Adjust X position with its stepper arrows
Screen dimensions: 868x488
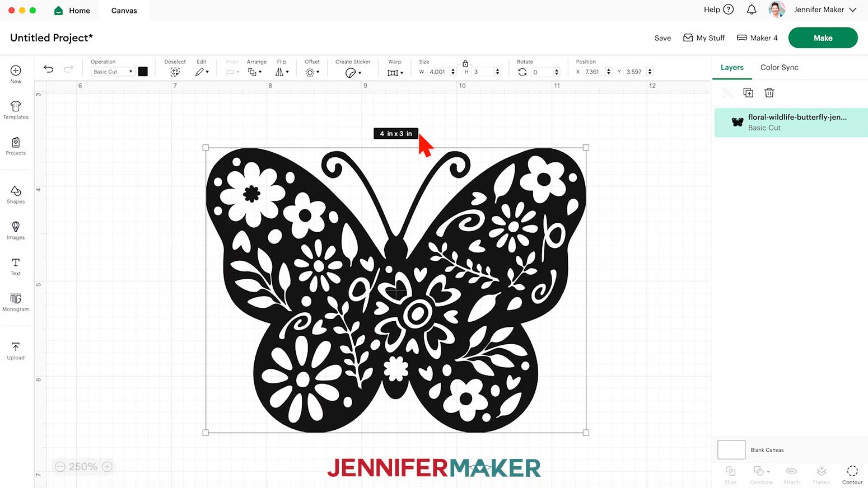pos(608,72)
